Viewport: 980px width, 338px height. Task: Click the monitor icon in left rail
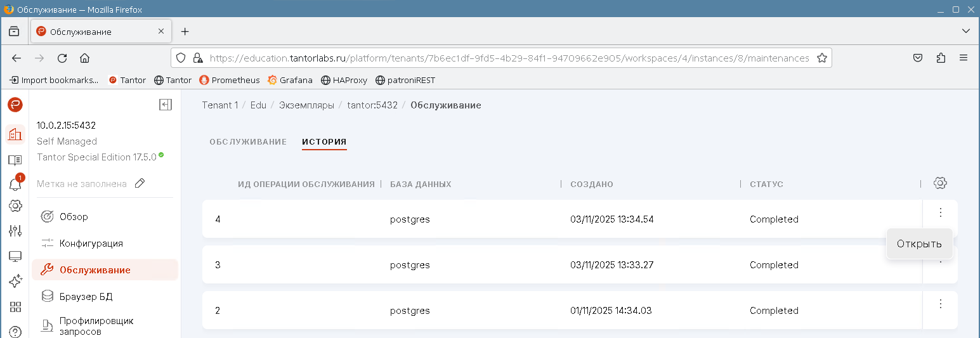[15, 256]
